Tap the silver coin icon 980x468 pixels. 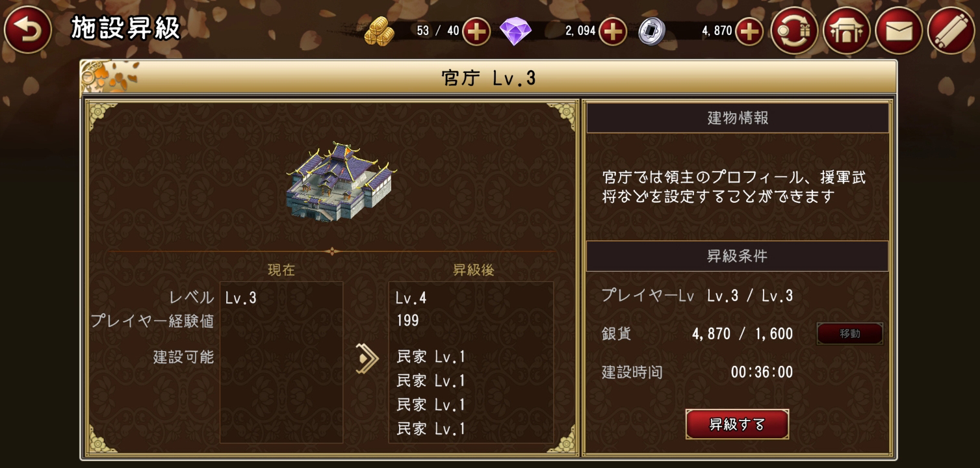tap(652, 31)
